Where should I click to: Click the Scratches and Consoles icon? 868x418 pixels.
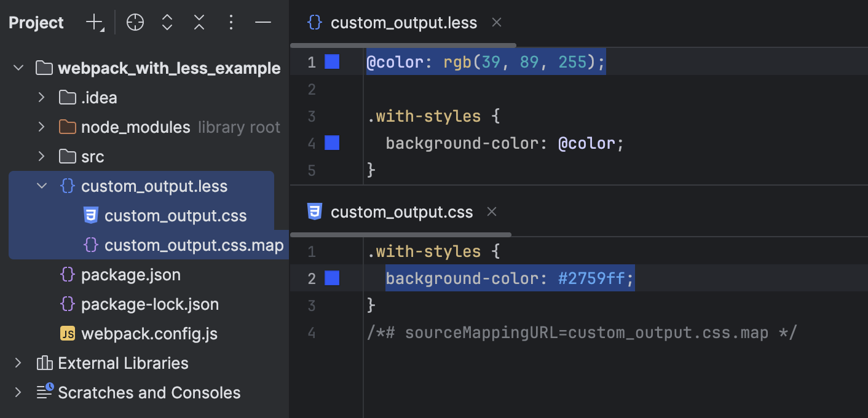[x=44, y=392]
